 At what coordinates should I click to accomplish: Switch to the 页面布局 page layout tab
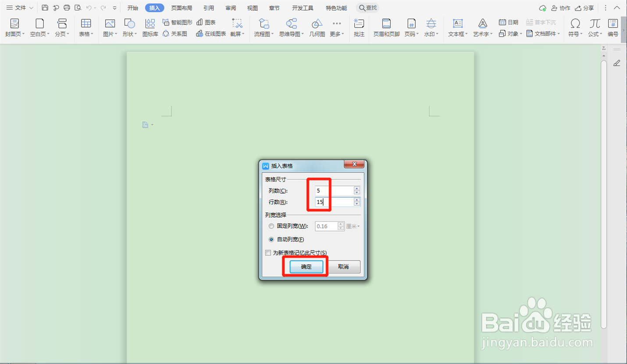pos(182,8)
